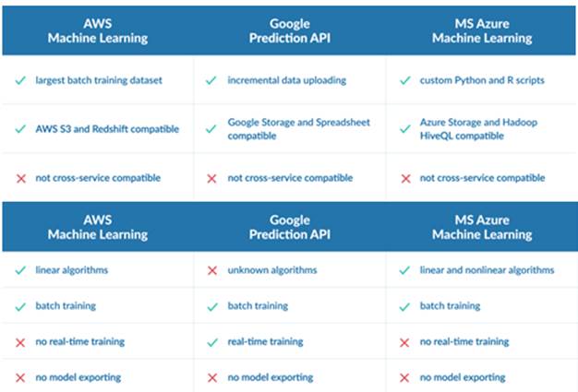Click the red X beside unknown algorithms
578x392 pixels.
click(x=212, y=270)
